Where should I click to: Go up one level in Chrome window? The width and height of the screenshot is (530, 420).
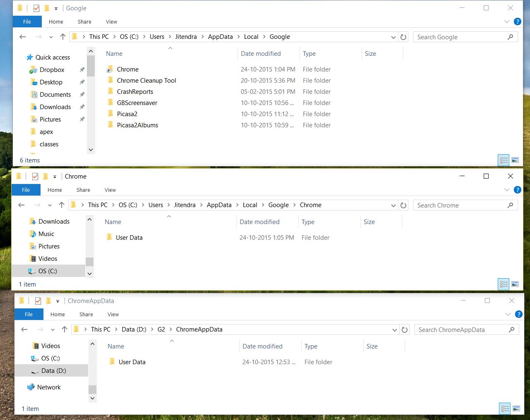(62, 205)
